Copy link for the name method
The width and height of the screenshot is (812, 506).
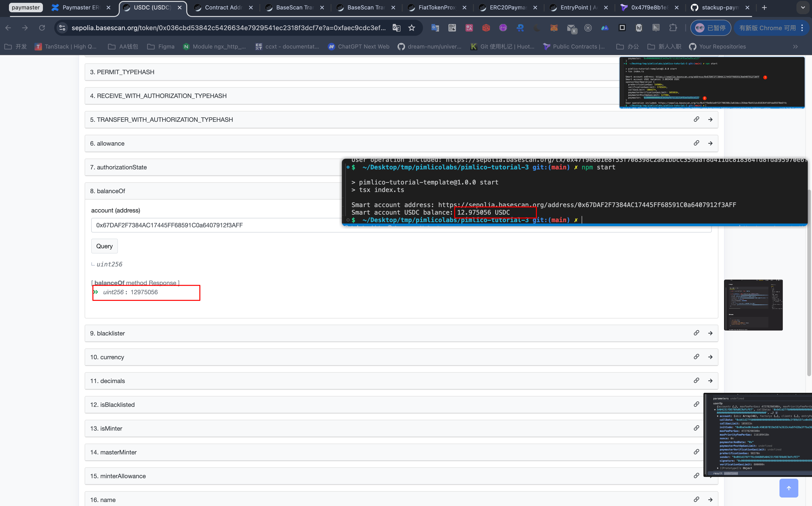coord(696,500)
